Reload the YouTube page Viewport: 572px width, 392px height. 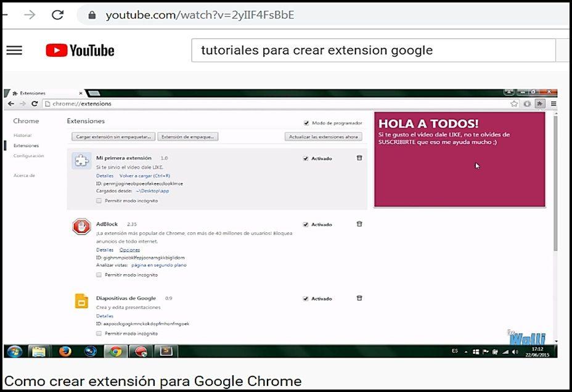coord(57,15)
